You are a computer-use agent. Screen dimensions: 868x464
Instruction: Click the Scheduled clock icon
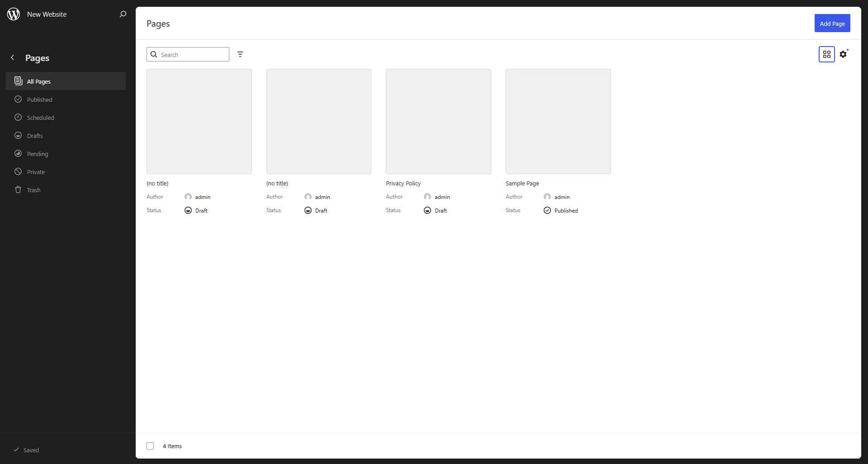click(18, 117)
